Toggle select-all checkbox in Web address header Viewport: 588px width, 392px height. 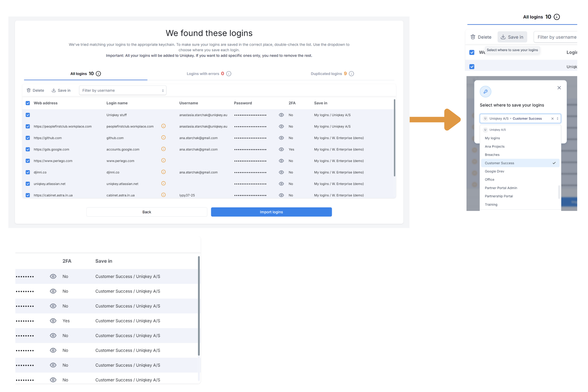(x=28, y=103)
